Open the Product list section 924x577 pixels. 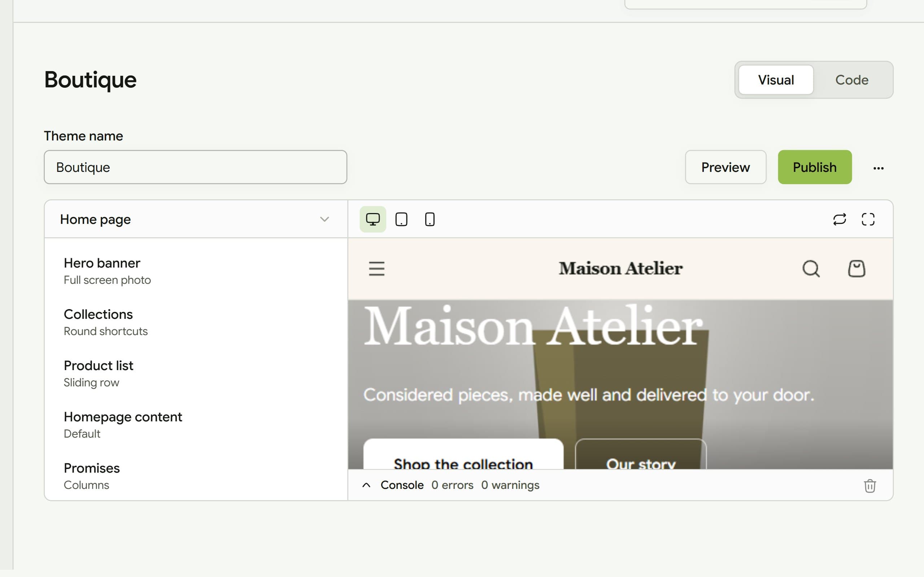(196, 374)
